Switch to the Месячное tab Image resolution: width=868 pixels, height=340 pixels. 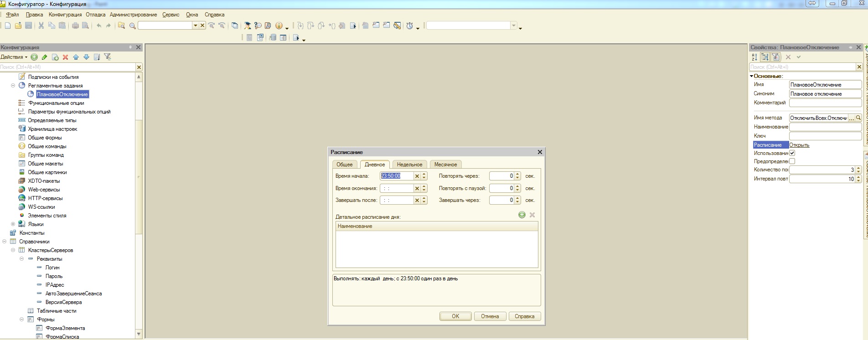[x=445, y=165]
